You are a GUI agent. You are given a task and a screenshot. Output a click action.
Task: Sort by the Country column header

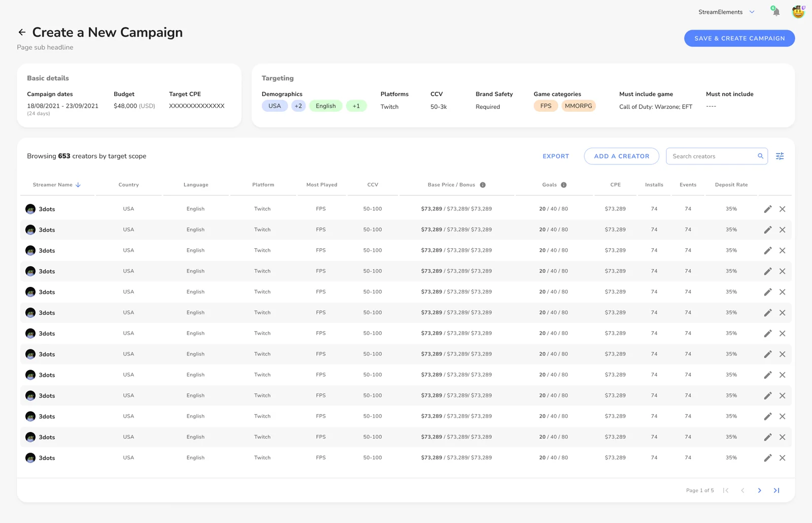coord(129,185)
